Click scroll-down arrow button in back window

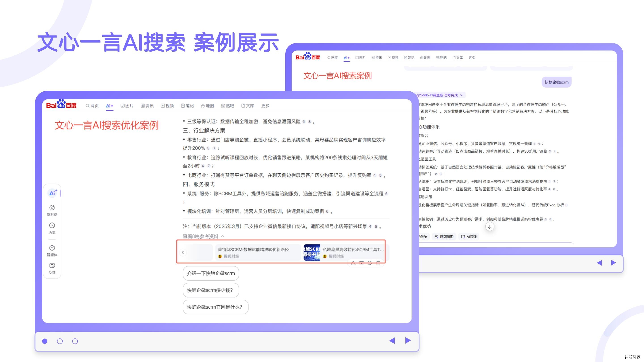(490, 227)
